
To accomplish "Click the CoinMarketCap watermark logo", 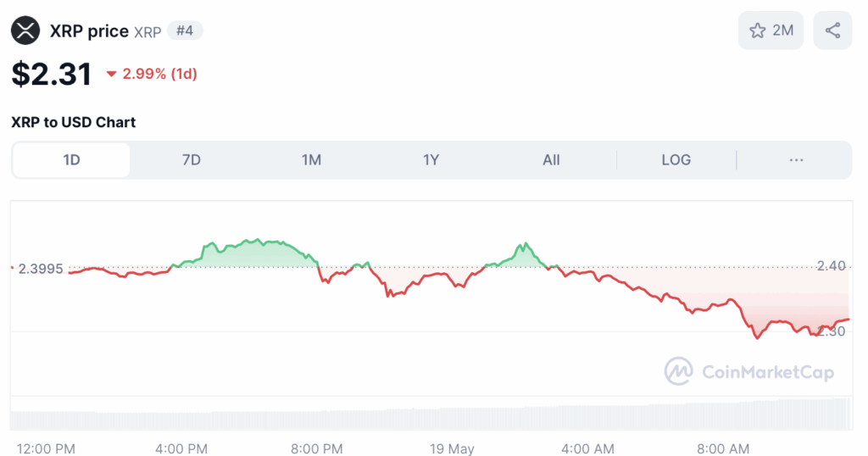I will (x=749, y=371).
